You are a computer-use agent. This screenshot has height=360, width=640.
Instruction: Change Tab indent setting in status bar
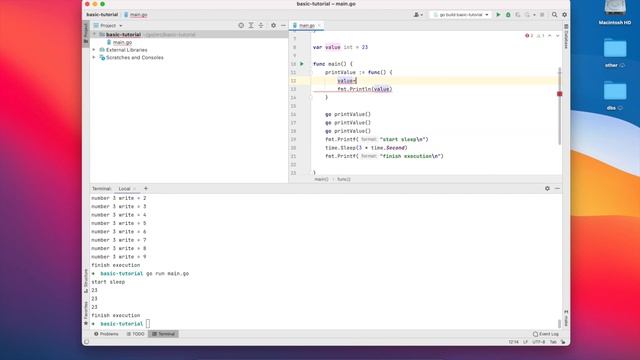click(x=553, y=342)
